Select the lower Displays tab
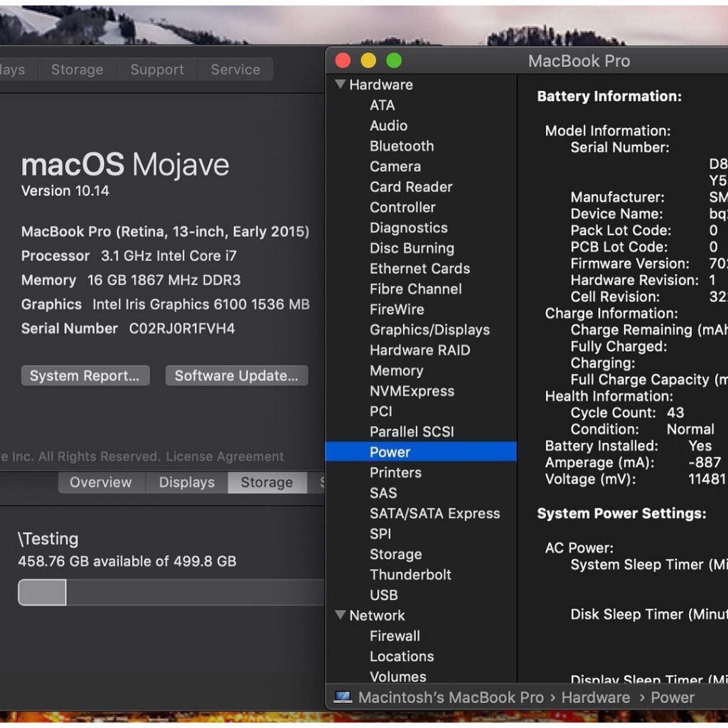The width and height of the screenshot is (728, 728). [186, 482]
